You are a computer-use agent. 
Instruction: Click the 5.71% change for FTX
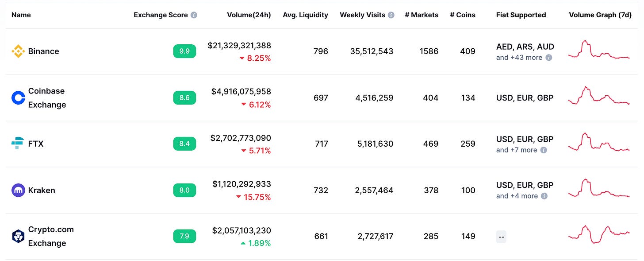point(260,151)
